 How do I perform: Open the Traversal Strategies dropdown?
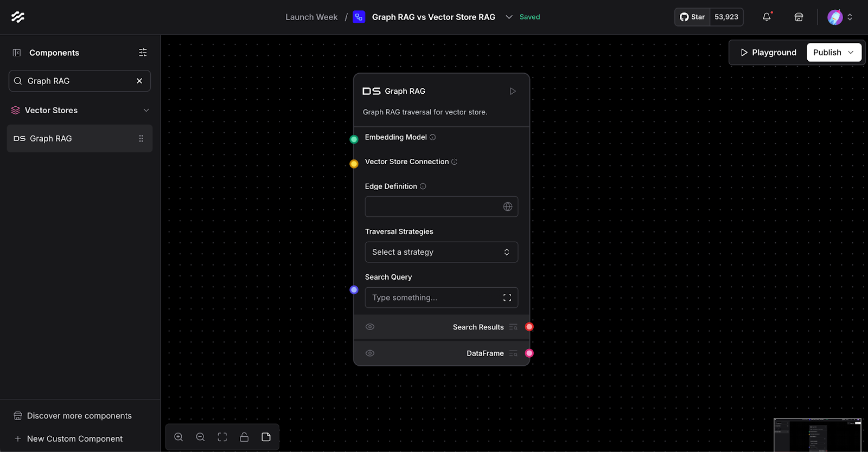click(x=441, y=252)
